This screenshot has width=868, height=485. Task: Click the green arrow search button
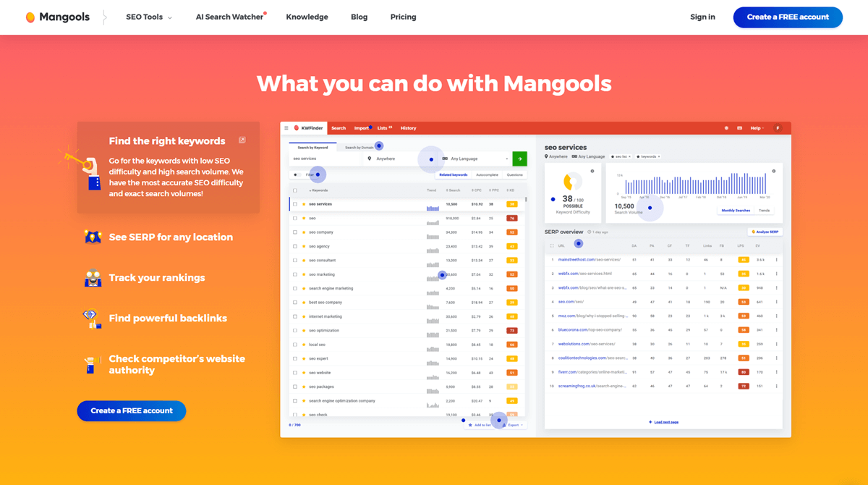[x=520, y=159]
